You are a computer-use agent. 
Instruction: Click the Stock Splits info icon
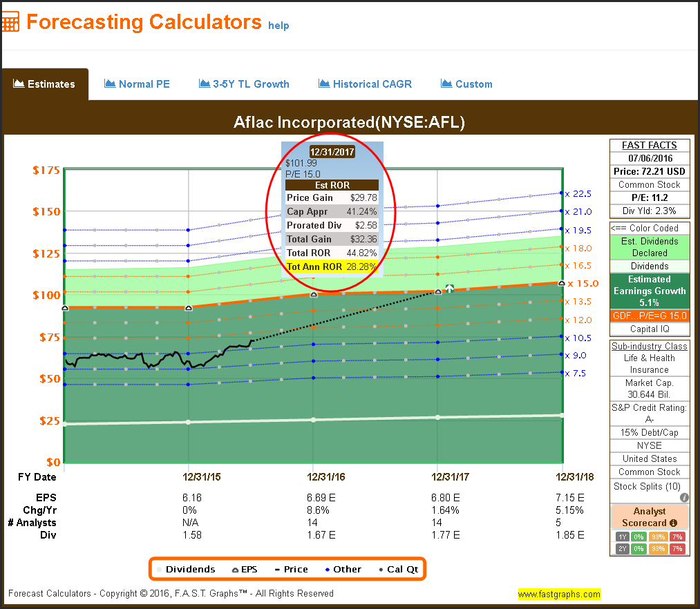tap(684, 497)
